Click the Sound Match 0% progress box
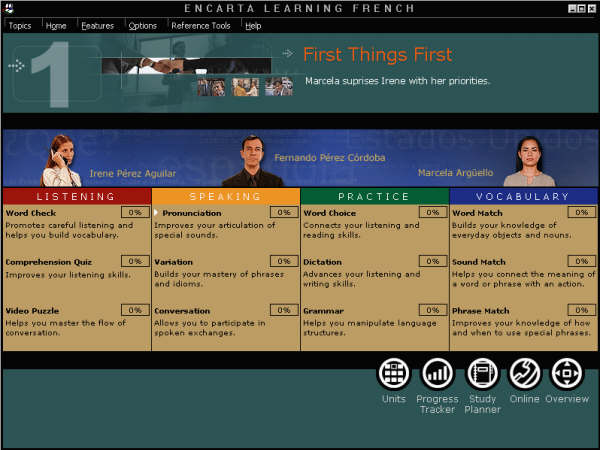This screenshot has height=450, width=600. (x=582, y=261)
